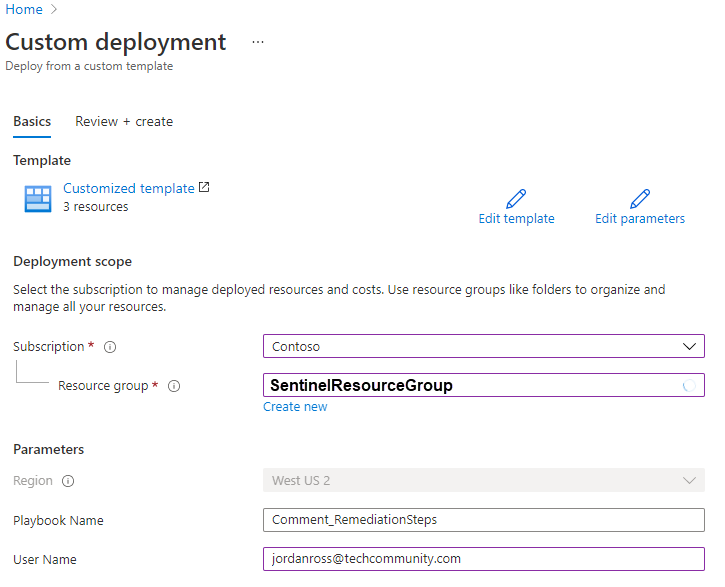Image resolution: width=725 pixels, height=587 pixels.
Task: Click the Create new resource group link
Action: (x=295, y=407)
